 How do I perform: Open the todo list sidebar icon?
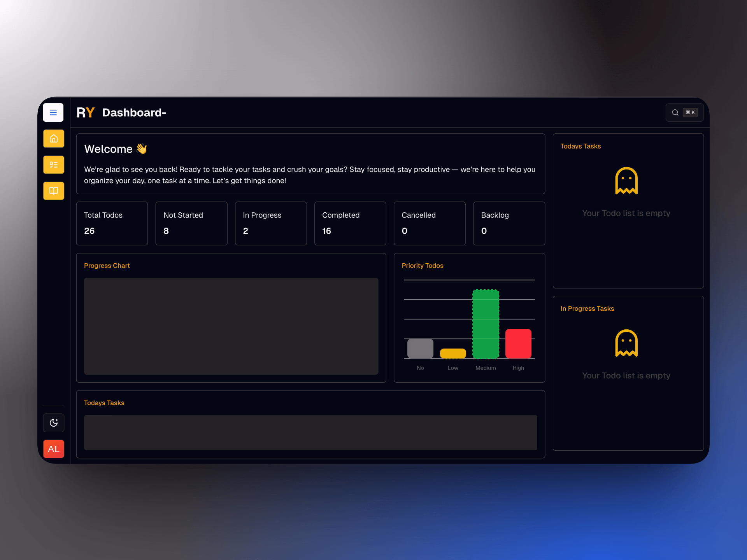point(53,164)
